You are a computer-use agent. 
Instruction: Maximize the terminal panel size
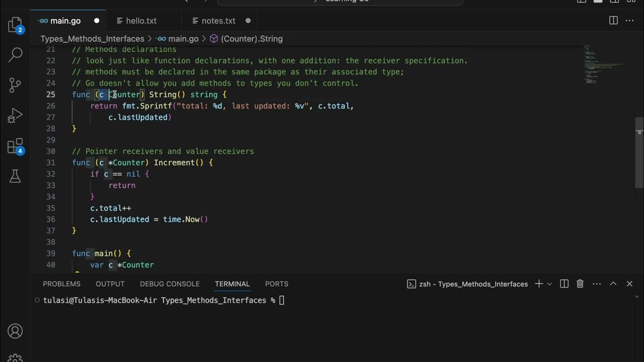613,284
